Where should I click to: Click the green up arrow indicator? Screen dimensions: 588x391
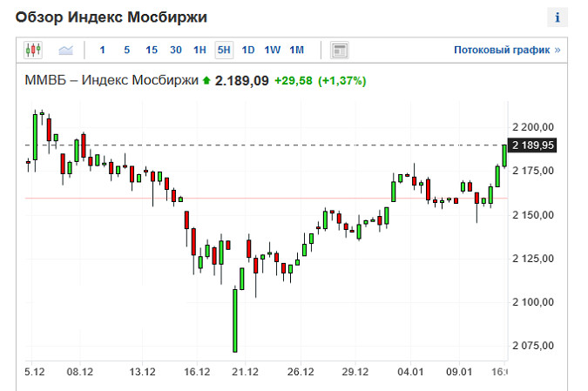pyautogui.click(x=206, y=80)
